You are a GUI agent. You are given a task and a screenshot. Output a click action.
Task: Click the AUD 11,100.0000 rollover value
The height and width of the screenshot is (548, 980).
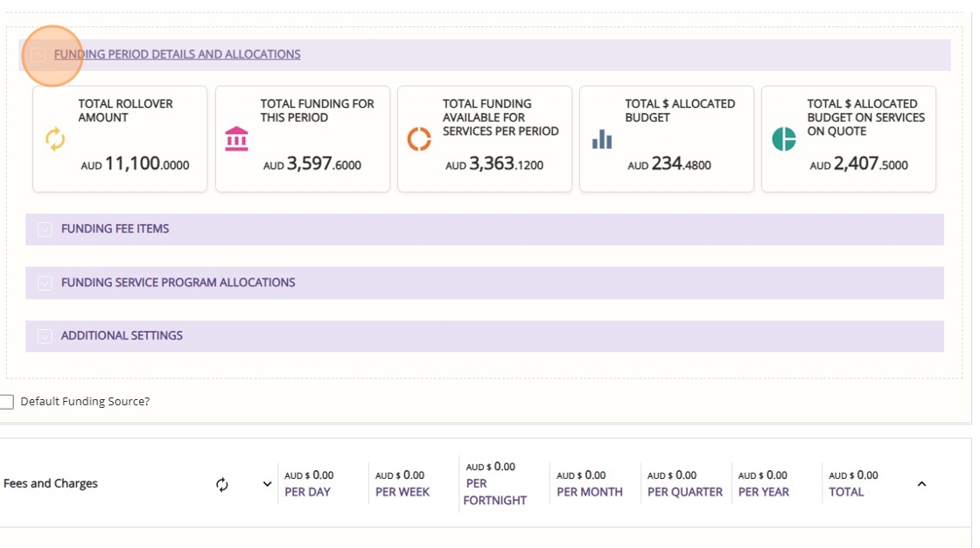[x=135, y=164]
